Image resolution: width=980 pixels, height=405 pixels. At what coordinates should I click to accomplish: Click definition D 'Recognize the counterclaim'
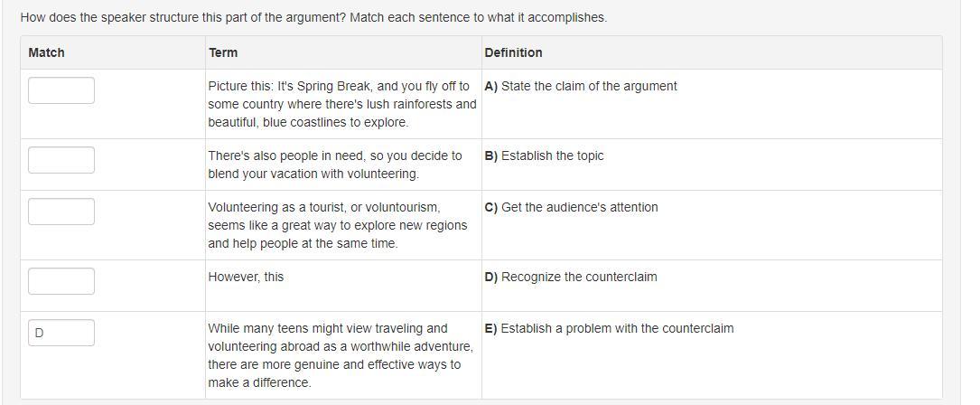pyautogui.click(x=571, y=277)
